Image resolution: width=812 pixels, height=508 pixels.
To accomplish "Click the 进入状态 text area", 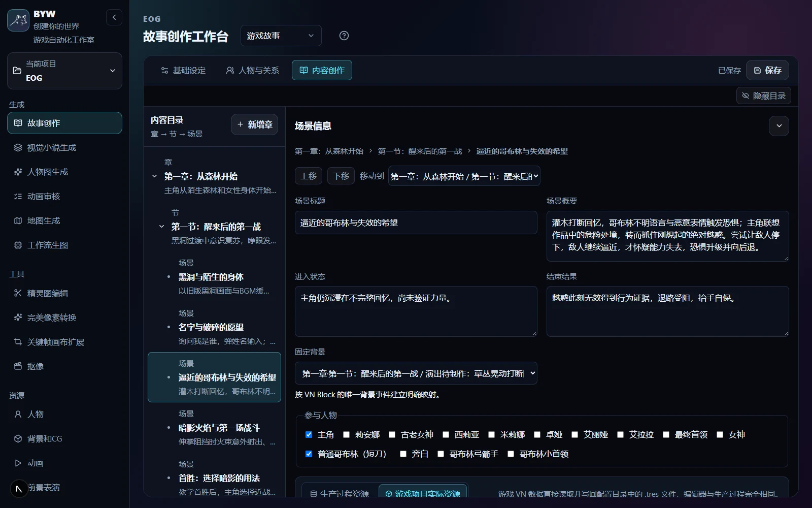I will 416,311.
